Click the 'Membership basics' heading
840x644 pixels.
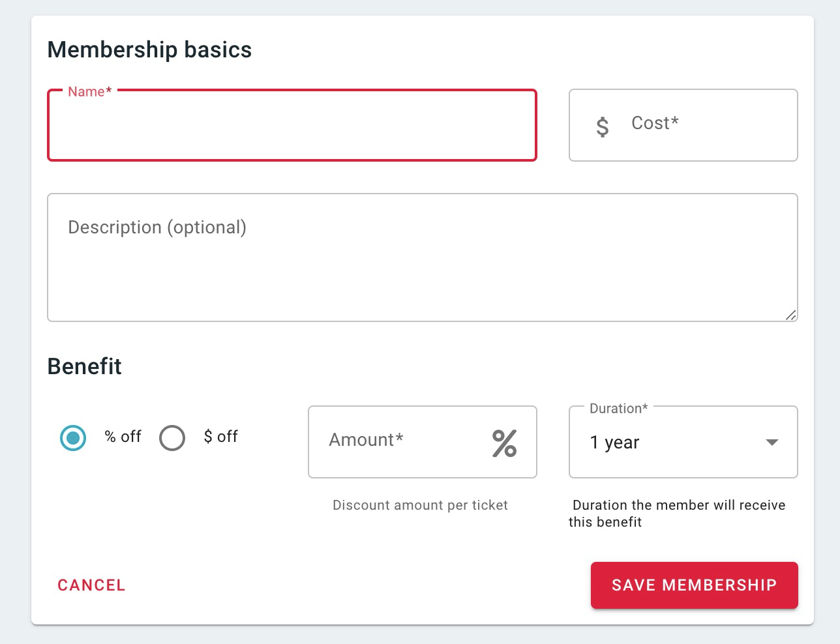149,50
